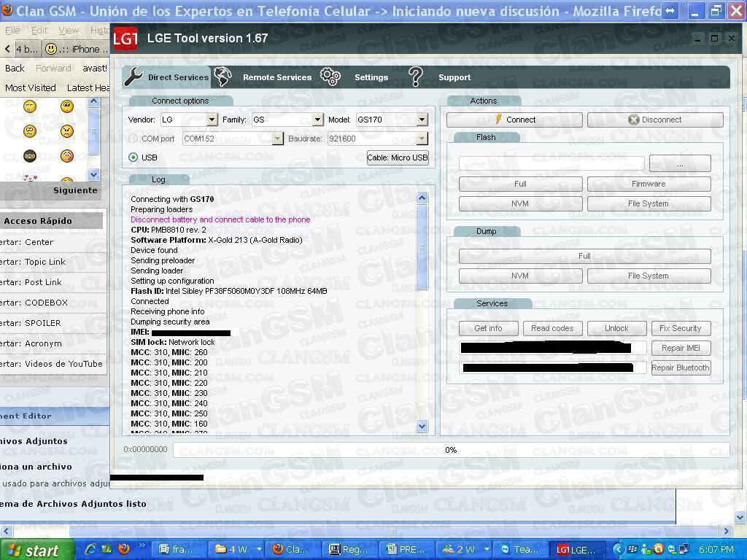
Task: Click the Read codes button
Action: 553,329
